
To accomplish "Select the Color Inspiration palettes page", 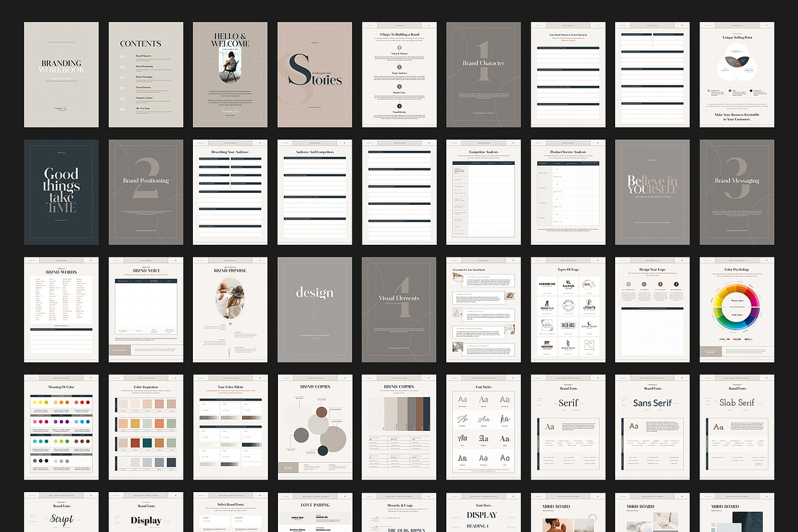I will point(146,427).
